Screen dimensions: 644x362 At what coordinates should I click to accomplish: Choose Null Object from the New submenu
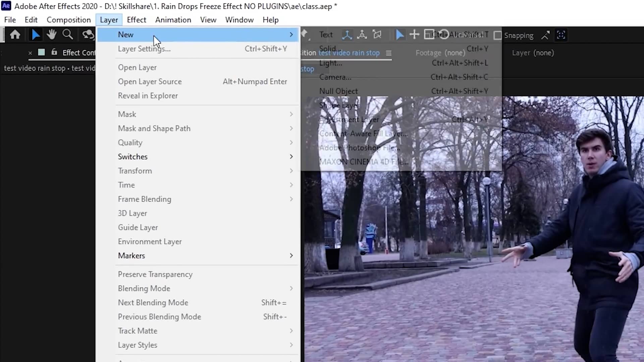click(x=338, y=91)
